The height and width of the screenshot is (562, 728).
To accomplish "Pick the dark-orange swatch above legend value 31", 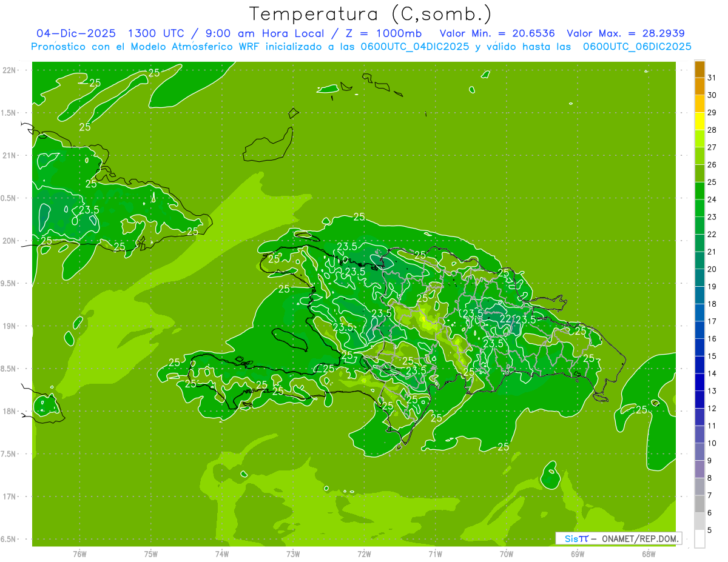I will pyautogui.click(x=699, y=69).
